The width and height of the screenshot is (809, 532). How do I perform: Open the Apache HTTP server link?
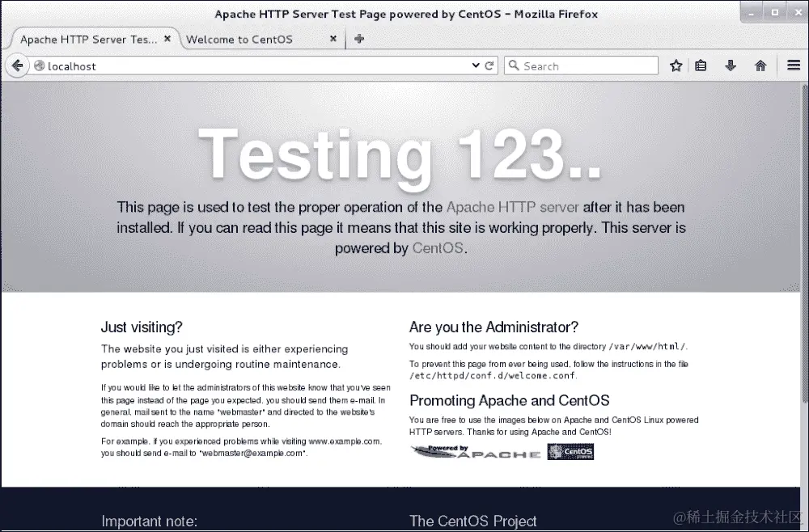512,207
